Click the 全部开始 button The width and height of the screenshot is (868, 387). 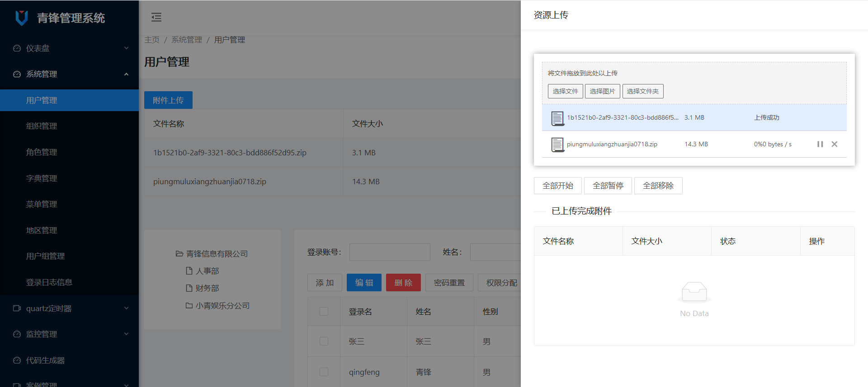pyautogui.click(x=558, y=186)
